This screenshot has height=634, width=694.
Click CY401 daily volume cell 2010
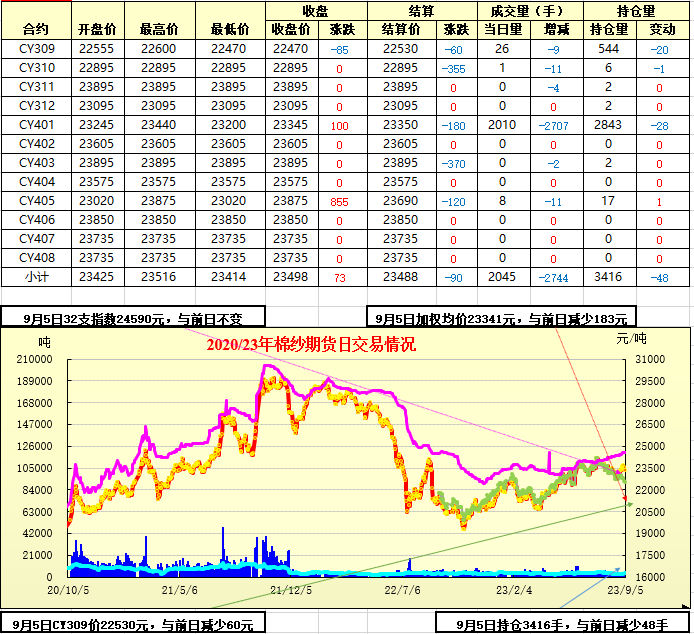pyautogui.click(x=501, y=124)
